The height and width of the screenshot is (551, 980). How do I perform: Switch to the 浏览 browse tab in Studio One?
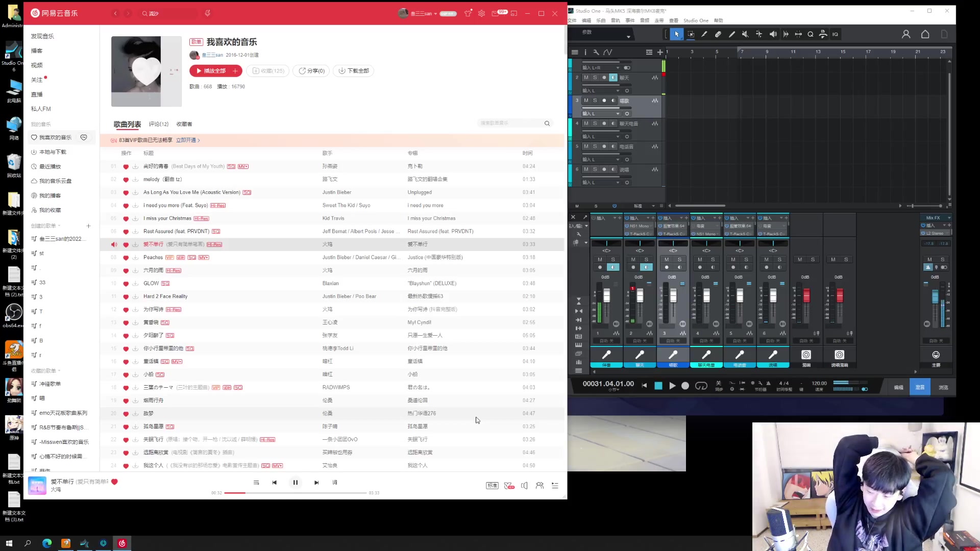[x=943, y=387]
